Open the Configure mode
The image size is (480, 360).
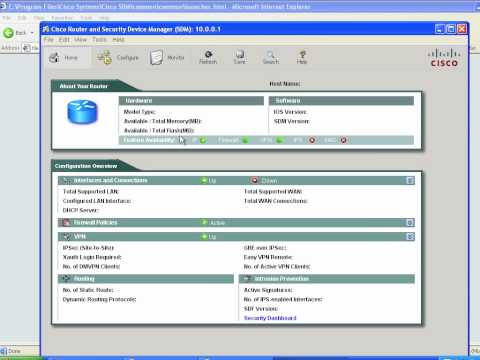(117, 57)
